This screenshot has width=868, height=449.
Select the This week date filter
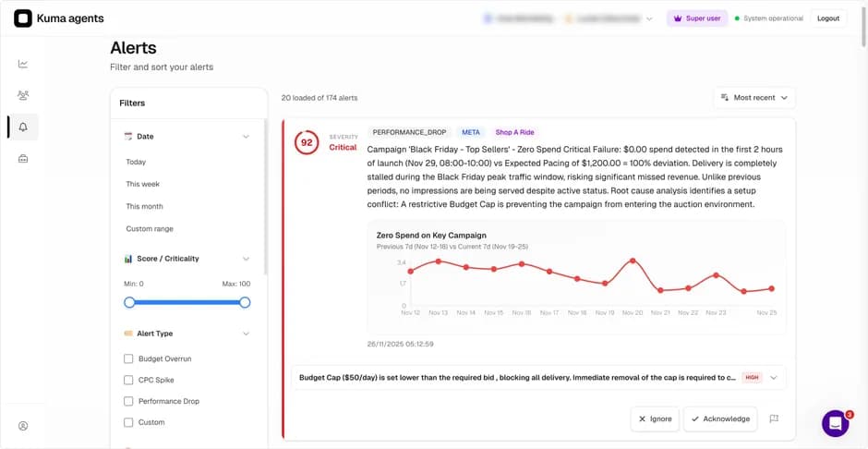142,184
